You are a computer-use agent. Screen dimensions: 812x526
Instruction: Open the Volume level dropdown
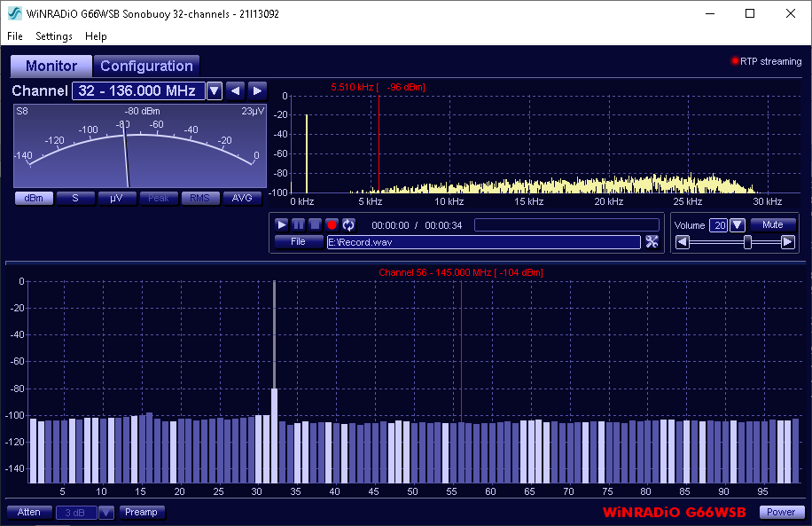tap(738, 225)
